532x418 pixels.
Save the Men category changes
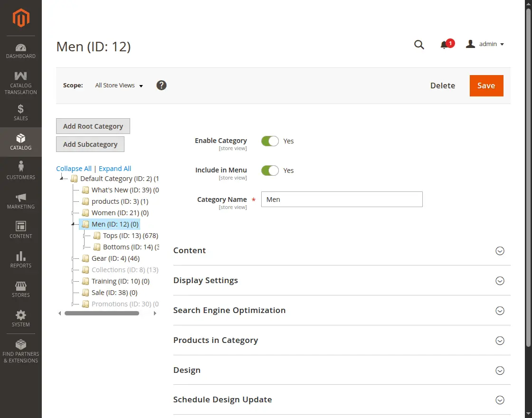[486, 85]
